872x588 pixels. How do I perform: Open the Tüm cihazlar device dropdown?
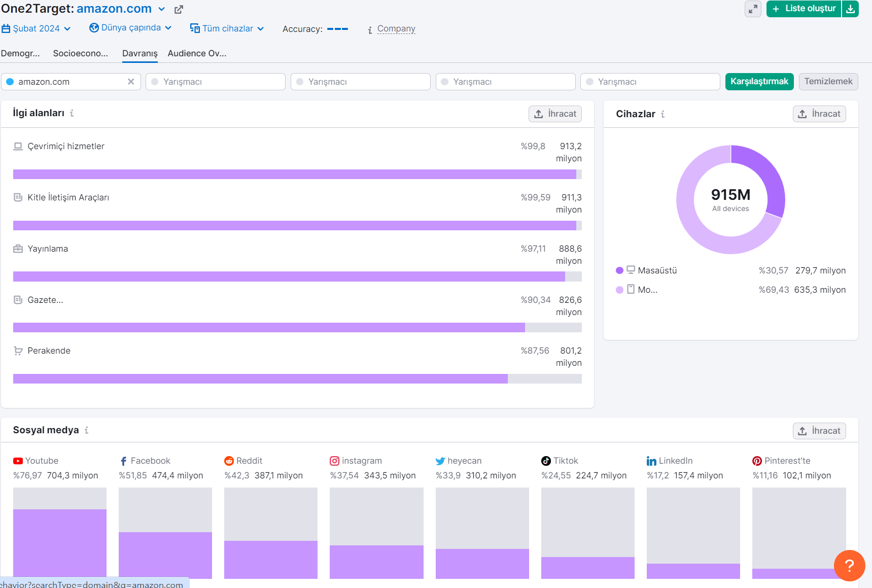227,28
